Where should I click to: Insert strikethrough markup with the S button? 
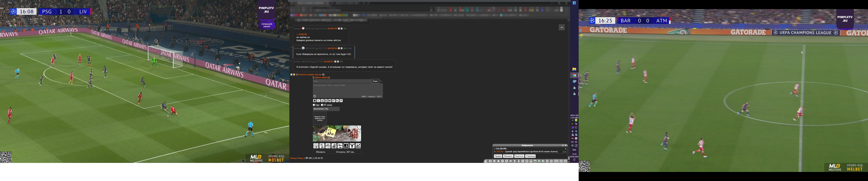click(x=326, y=100)
